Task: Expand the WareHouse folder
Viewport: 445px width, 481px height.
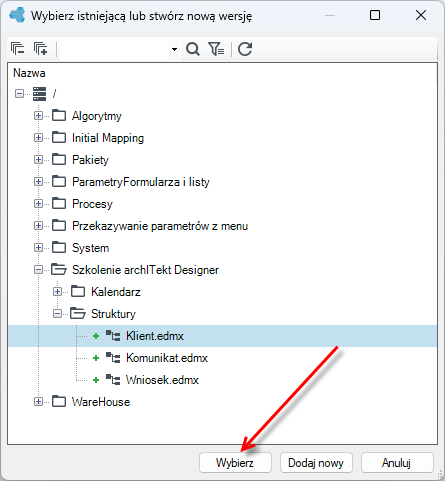Action: click(x=38, y=402)
